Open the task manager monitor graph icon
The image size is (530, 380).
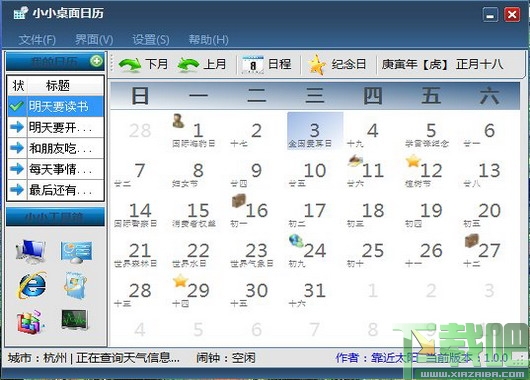tap(75, 319)
